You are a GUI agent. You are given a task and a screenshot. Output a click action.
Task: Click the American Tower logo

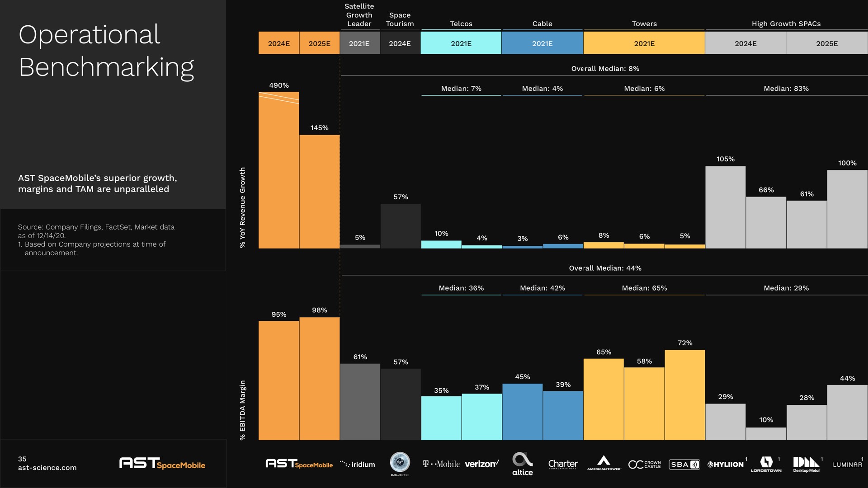click(604, 463)
